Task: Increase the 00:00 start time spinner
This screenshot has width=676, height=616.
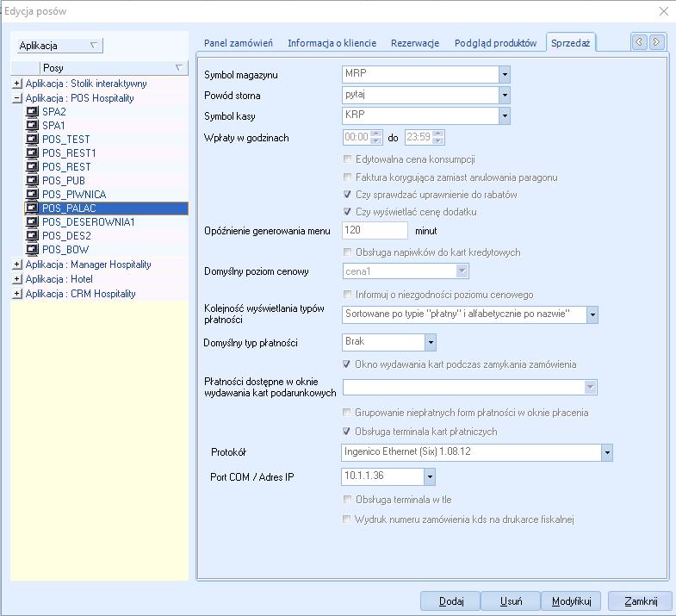Action: [x=376, y=134]
